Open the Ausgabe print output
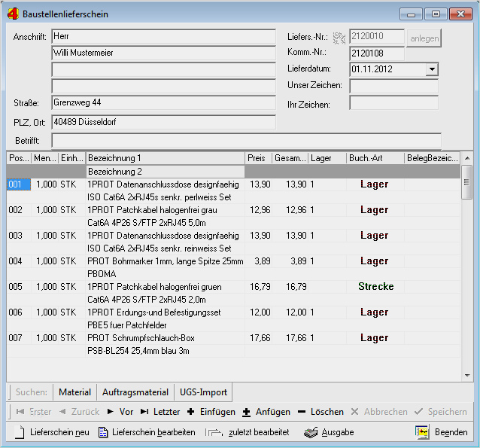Image resolution: width=480 pixels, height=448 pixels. click(329, 432)
